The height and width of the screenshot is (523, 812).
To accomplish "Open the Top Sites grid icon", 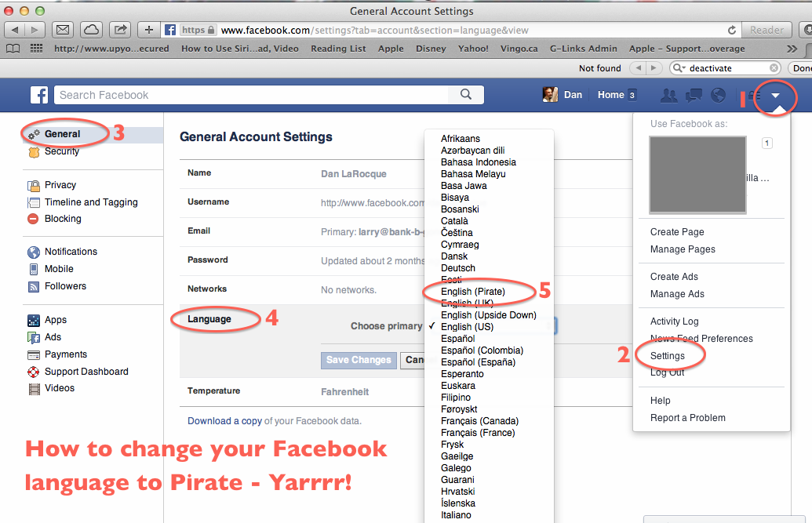I will (36, 49).
